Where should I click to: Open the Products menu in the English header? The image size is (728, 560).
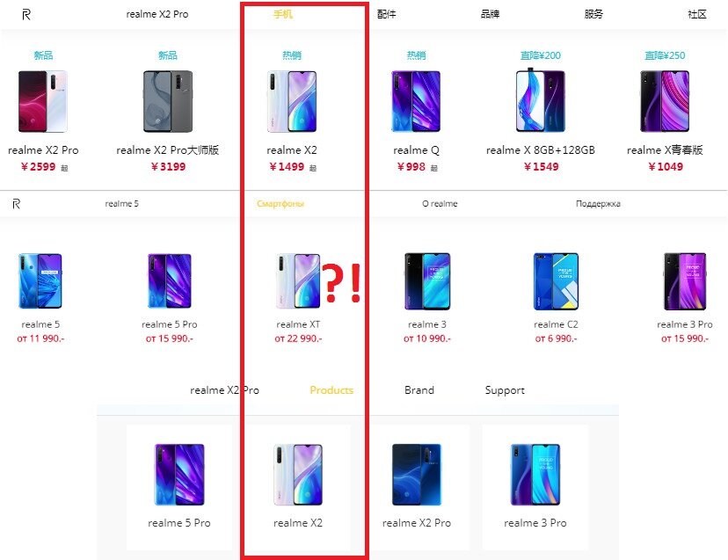point(331,390)
